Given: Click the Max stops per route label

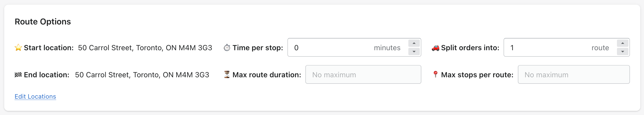Looking at the screenshot, I should [x=477, y=75].
